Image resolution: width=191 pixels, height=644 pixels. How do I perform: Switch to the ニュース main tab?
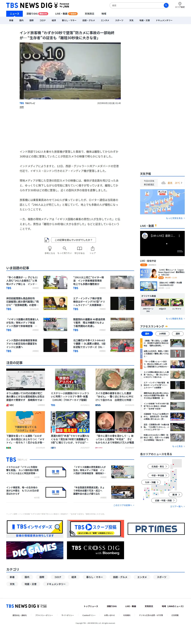click(x=14, y=14)
